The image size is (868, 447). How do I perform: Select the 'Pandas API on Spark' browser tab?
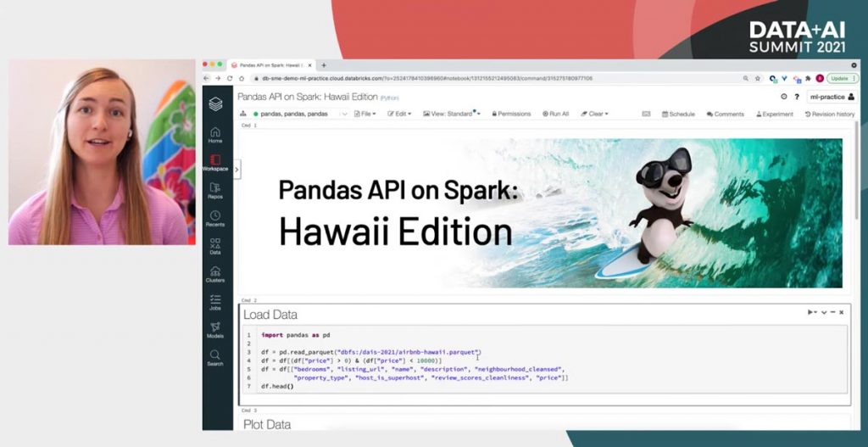point(270,64)
